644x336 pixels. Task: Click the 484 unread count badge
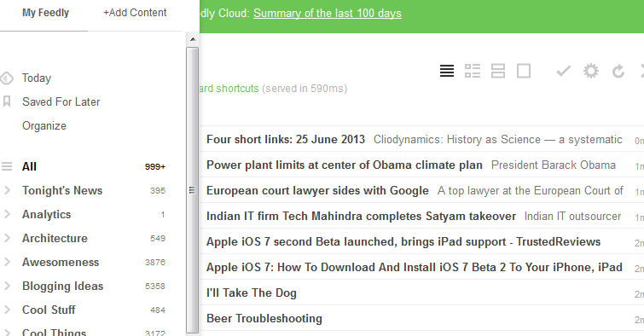(x=158, y=310)
